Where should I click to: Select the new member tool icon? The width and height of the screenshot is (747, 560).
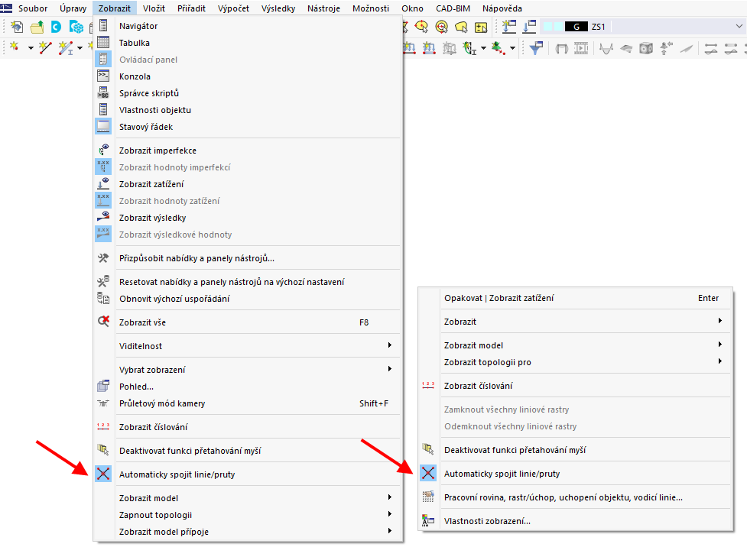[65, 47]
